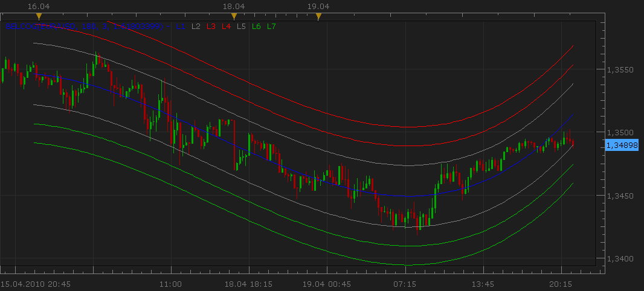
Task: Click the 13:45 time axis label
Action: tap(483, 284)
